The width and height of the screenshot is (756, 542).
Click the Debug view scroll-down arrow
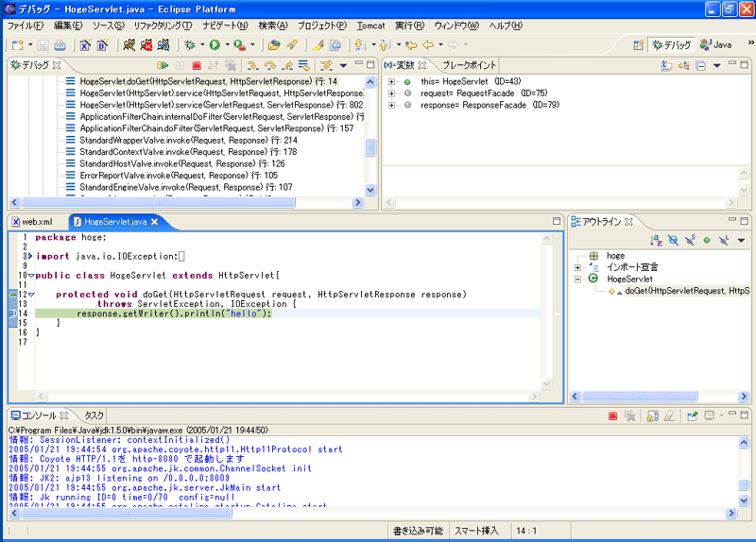pyautogui.click(x=370, y=190)
